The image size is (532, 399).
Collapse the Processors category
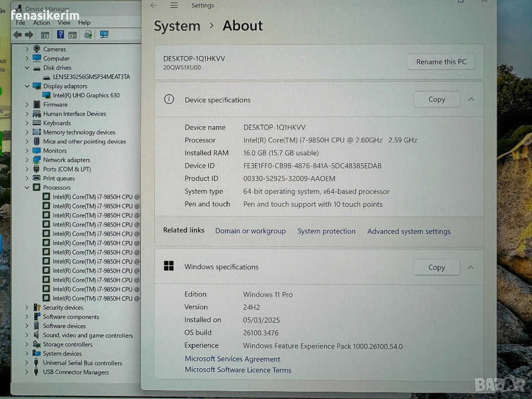27,188
